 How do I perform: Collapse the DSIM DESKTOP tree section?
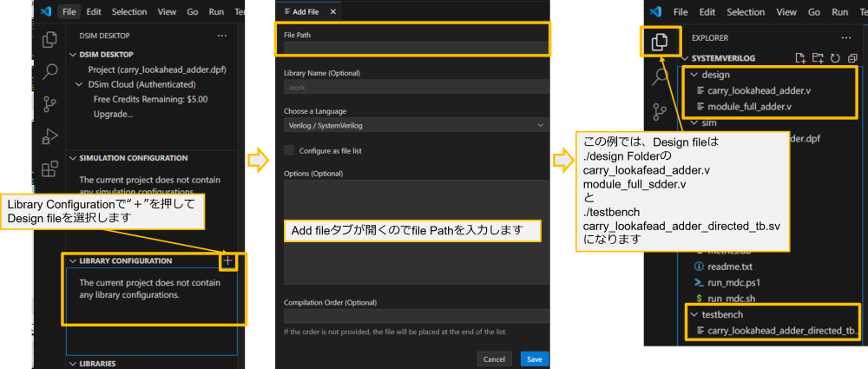click(73, 55)
